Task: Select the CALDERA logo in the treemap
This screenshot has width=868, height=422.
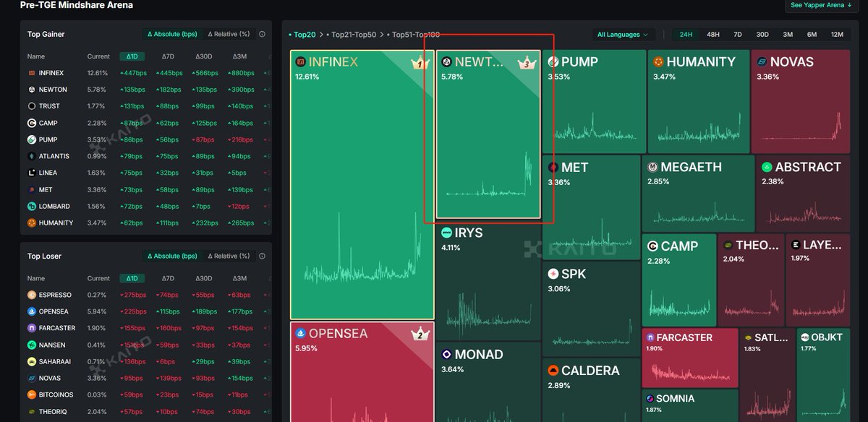Action: point(553,371)
